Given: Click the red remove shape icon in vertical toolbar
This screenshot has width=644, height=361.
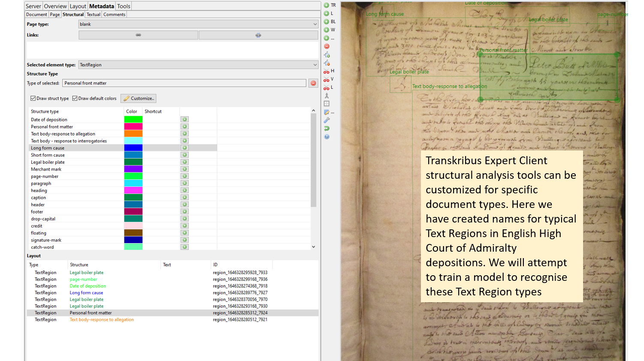Looking at the screenshot, I should [327, 46].
